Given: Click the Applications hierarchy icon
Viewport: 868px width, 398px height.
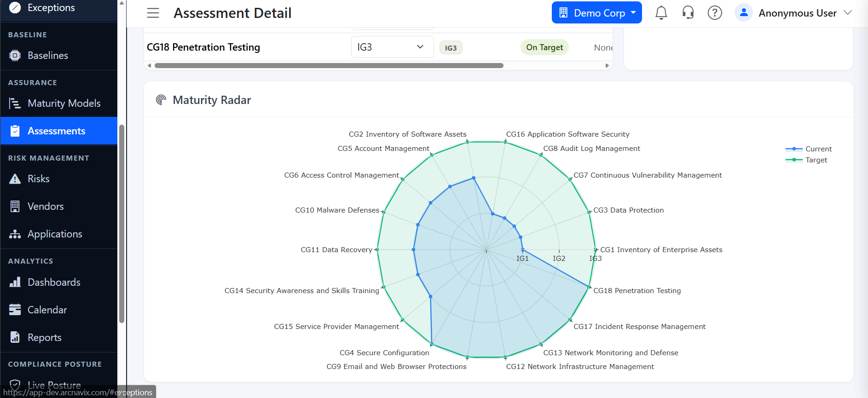Looking at the screenshot, I should point(15,234).
